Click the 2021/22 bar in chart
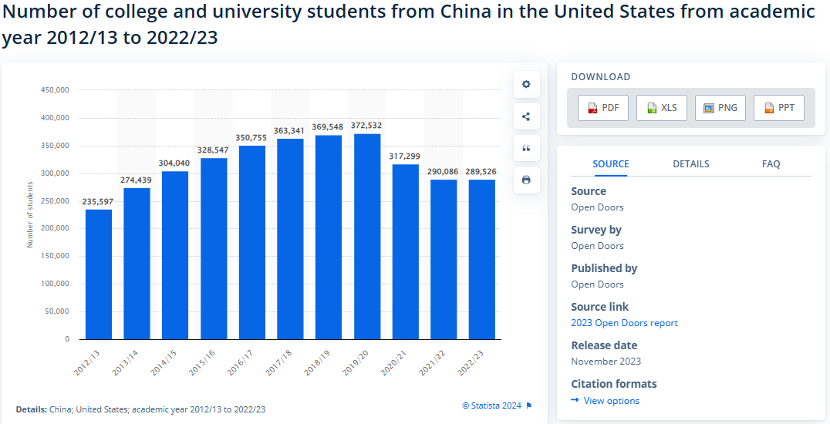The height and width of the screenshot is (424, 830). [x=444, y=259]
